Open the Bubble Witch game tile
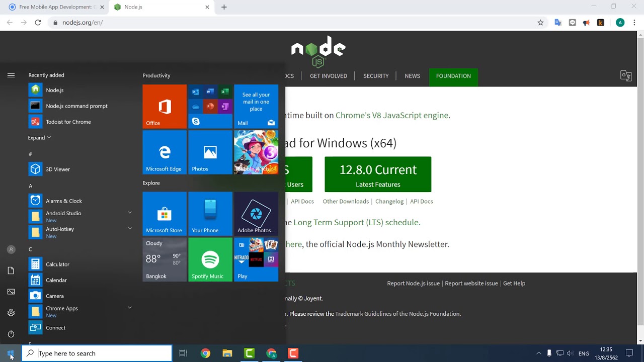The height and width of the screenshot is (362, 644). coord(256,152)
